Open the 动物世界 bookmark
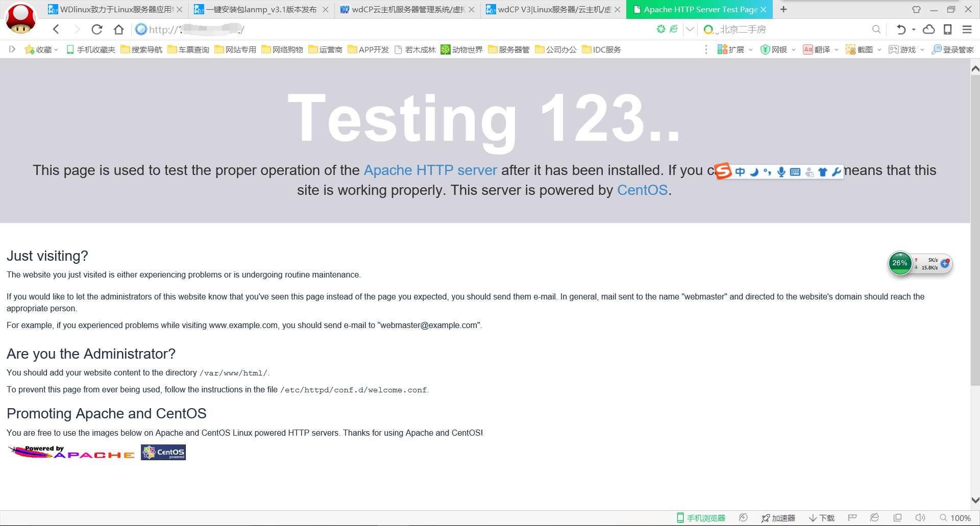 tap(462, 49)
